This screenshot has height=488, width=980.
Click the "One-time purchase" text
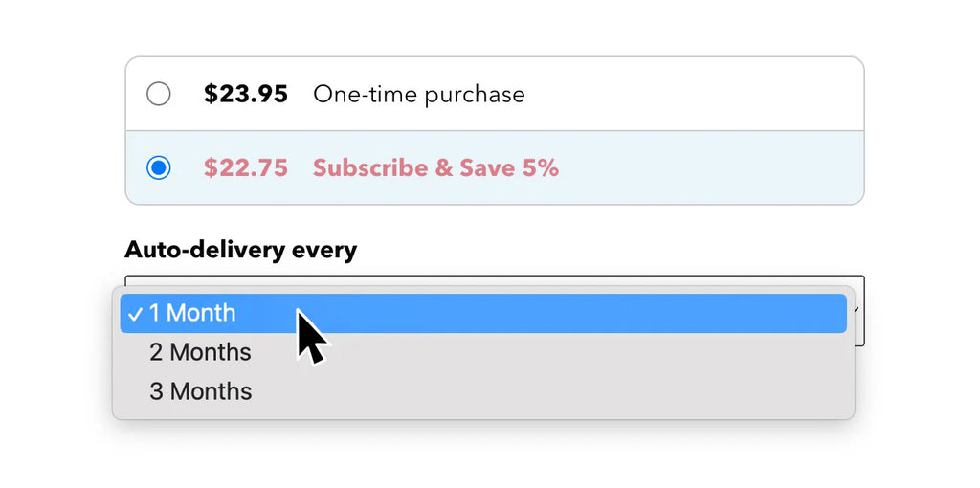tap(419, 95)
